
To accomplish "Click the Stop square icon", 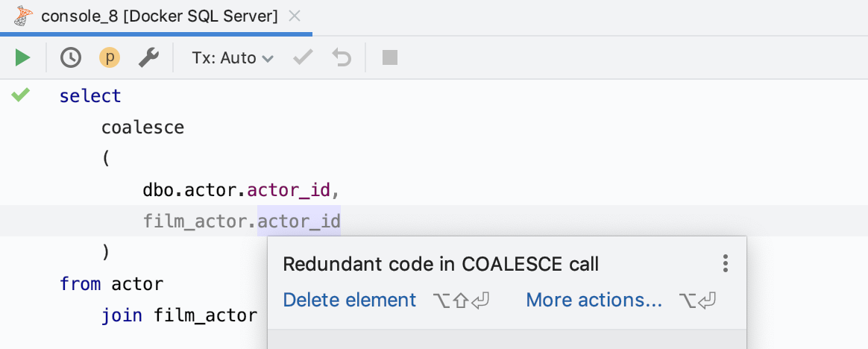I will (x=390, y=57).
